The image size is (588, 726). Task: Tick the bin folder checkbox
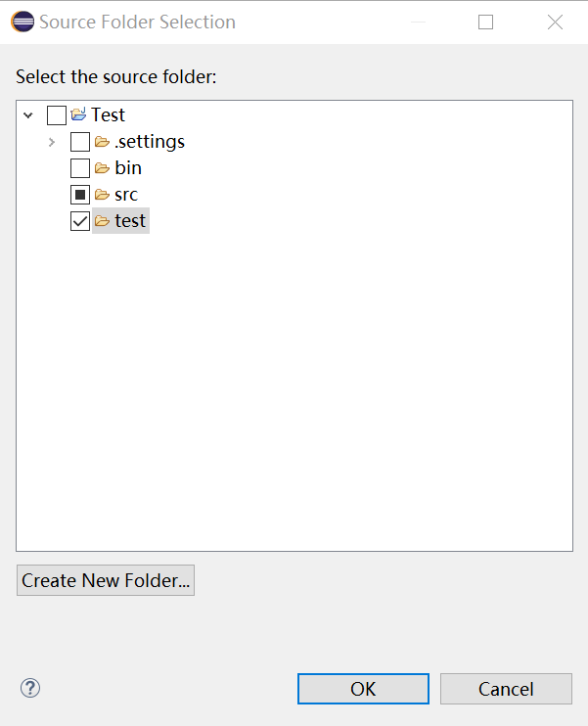click(x=80, y=168)
